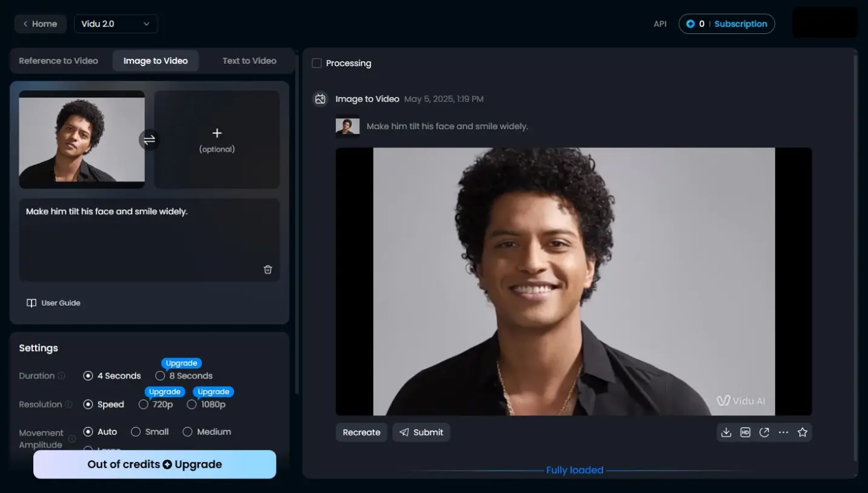Click the small prompt thumbnail in history
The image size is (868, 493).
[x=348, y=127]
